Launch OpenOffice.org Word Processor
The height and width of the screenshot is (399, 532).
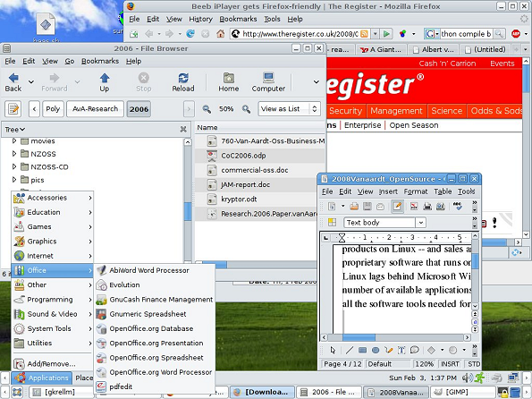pos(155,372)
